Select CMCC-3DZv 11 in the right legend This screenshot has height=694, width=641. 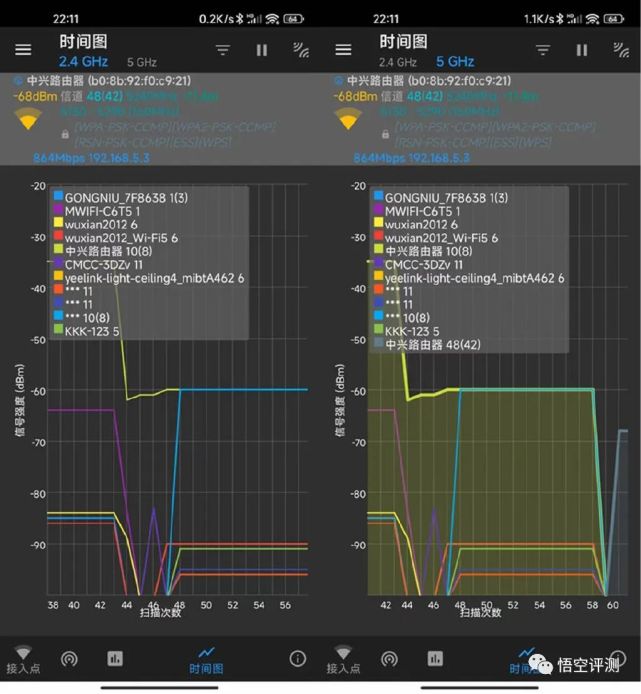pyautogui.click(x=424, y=265)
